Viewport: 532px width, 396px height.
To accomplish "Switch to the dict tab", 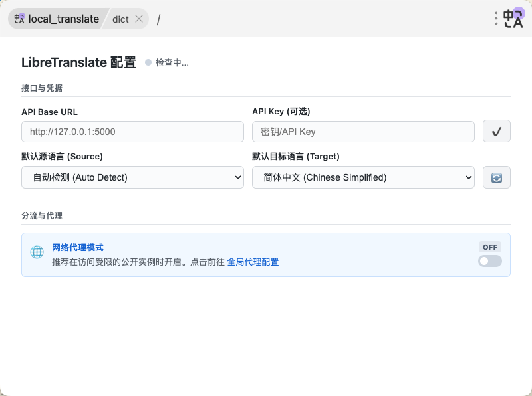I will point(120,19).
